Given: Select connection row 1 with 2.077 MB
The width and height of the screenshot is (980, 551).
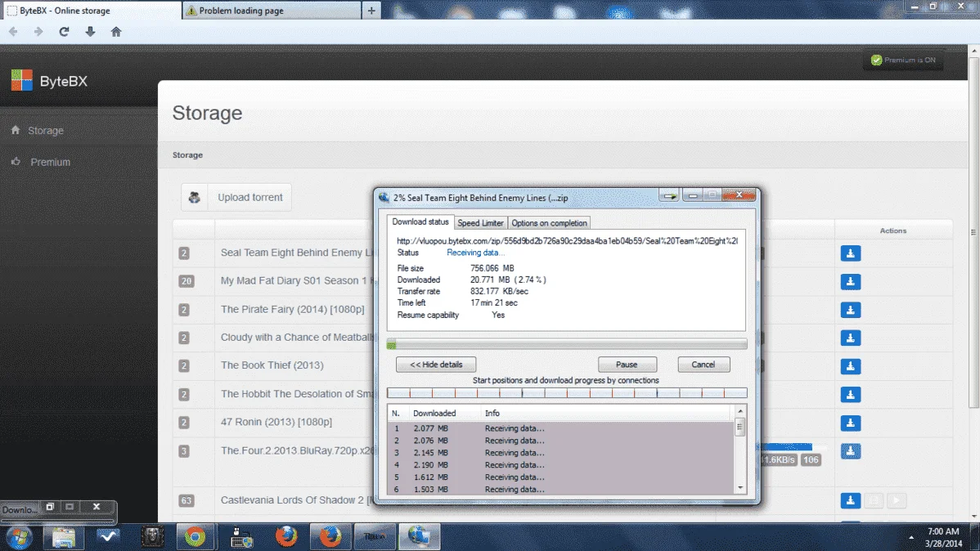Looking at the screenshot, I should click(x=560, y=428).
